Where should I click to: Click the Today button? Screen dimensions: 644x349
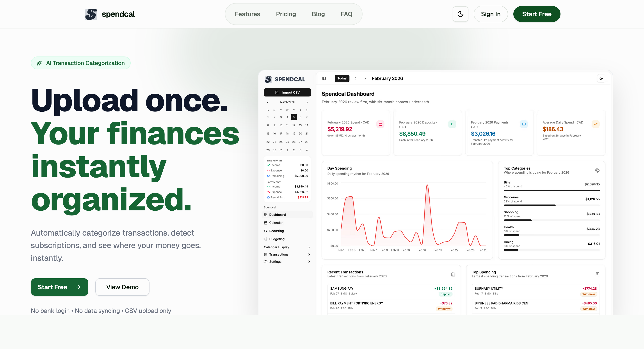pos(342,78)
